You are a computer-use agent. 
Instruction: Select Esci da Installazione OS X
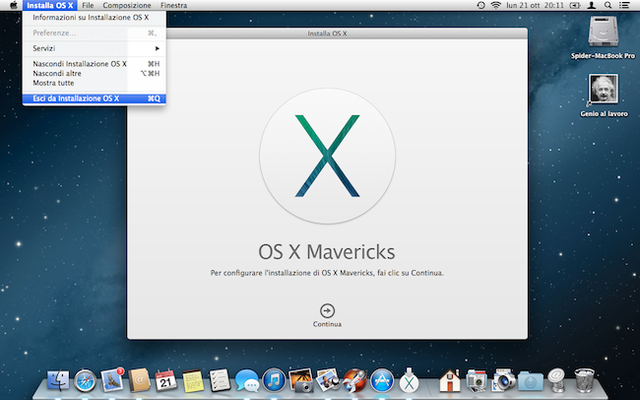94,98
